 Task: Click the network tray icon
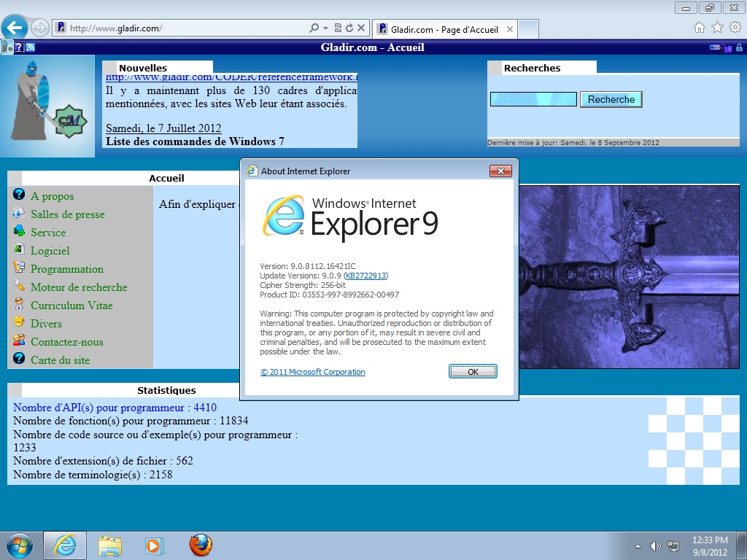tap(673, 546)
